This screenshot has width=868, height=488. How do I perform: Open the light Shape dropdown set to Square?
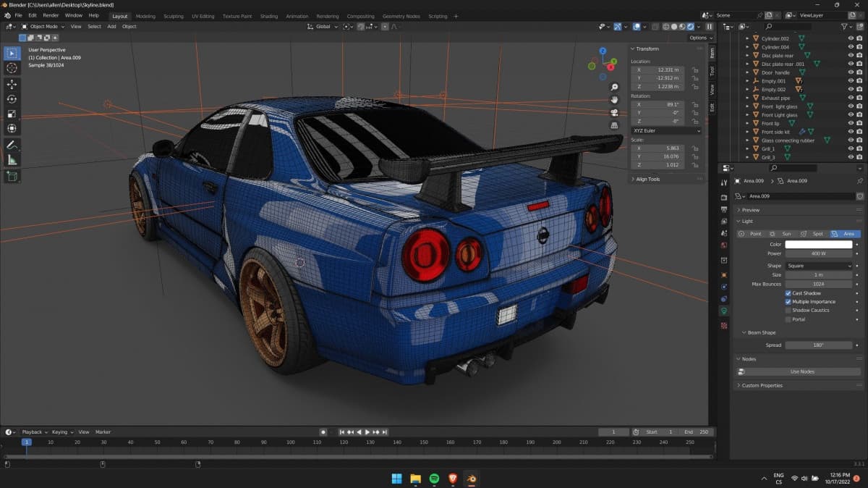point(819,266)
